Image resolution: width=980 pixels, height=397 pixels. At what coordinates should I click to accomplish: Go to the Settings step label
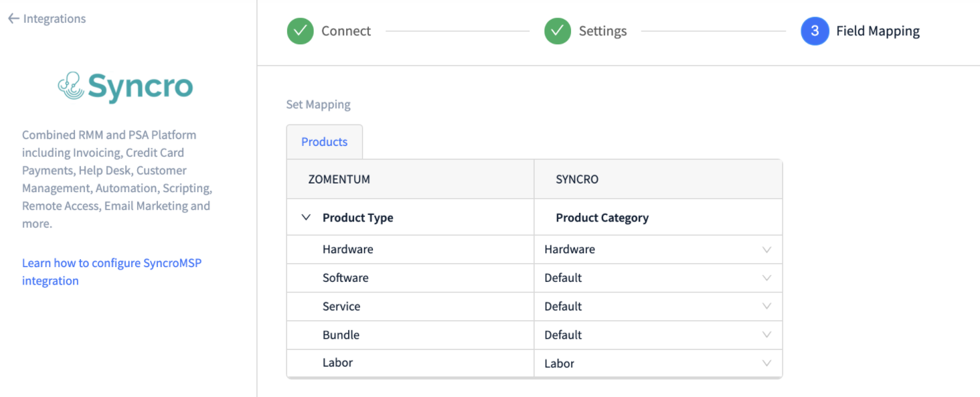point(602,31)
